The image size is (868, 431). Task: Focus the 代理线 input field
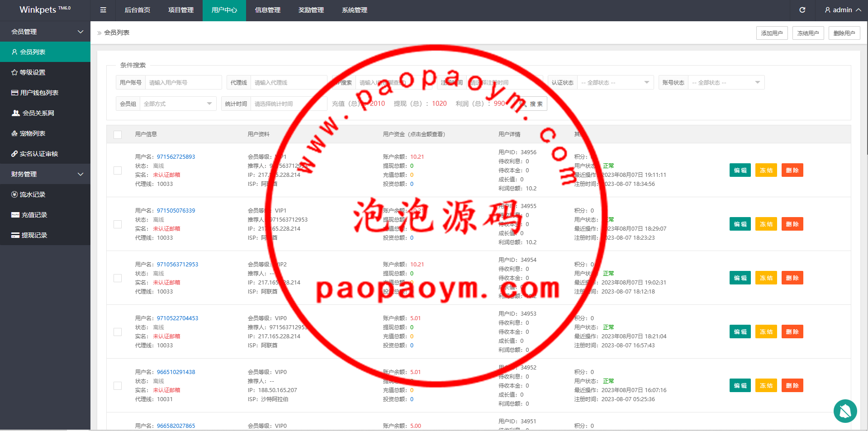(289, 82)
